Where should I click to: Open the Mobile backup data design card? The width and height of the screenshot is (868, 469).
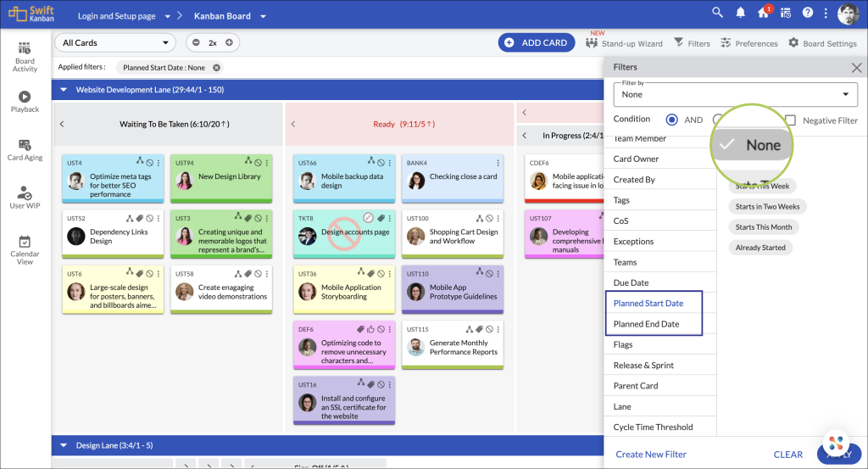(344, 178)
